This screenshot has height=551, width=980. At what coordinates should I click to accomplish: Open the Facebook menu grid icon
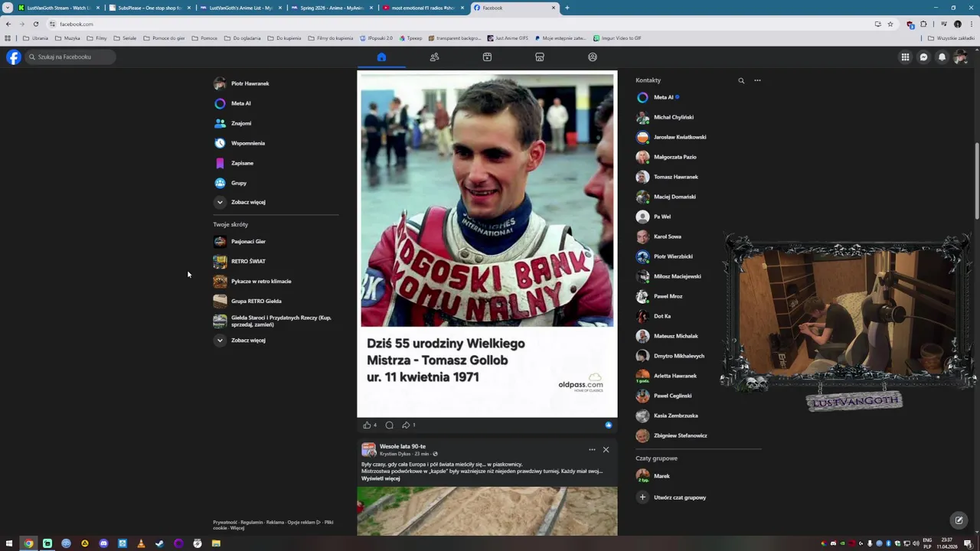click(905, 57)
